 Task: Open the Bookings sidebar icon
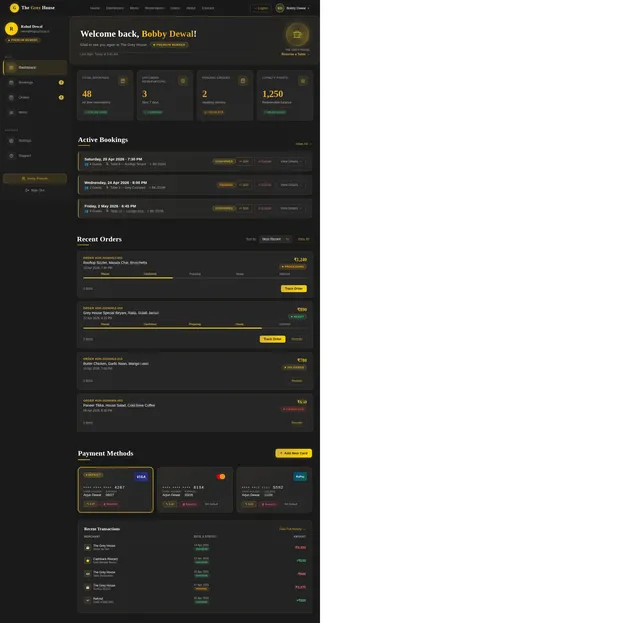(11, 82)
